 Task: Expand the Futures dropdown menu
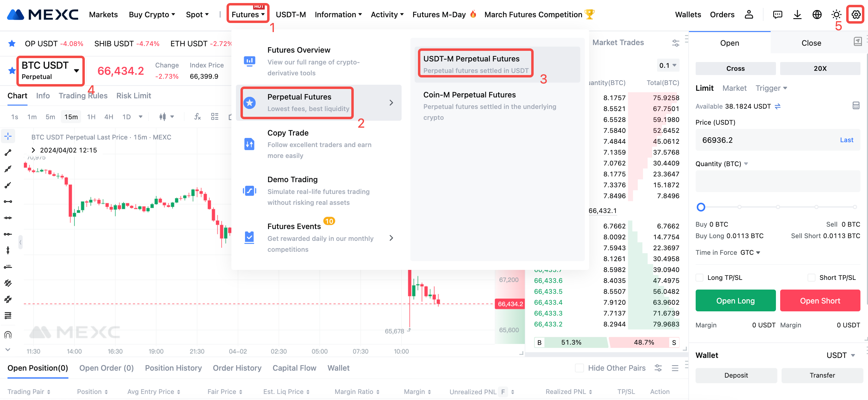click(x=248, y=15)
